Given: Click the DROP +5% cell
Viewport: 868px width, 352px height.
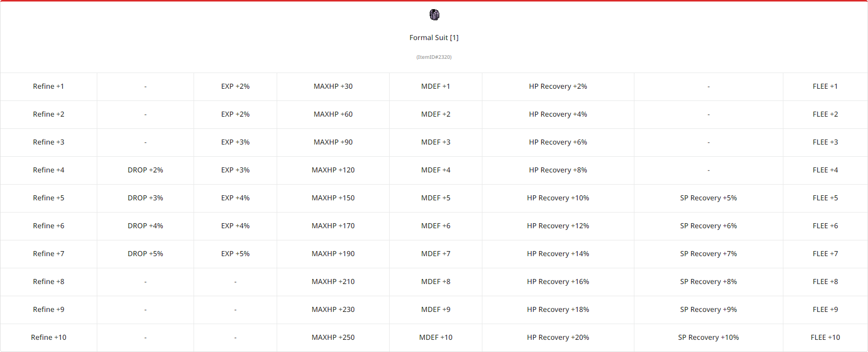Looking at the screenshot, I should coord(145,254).
